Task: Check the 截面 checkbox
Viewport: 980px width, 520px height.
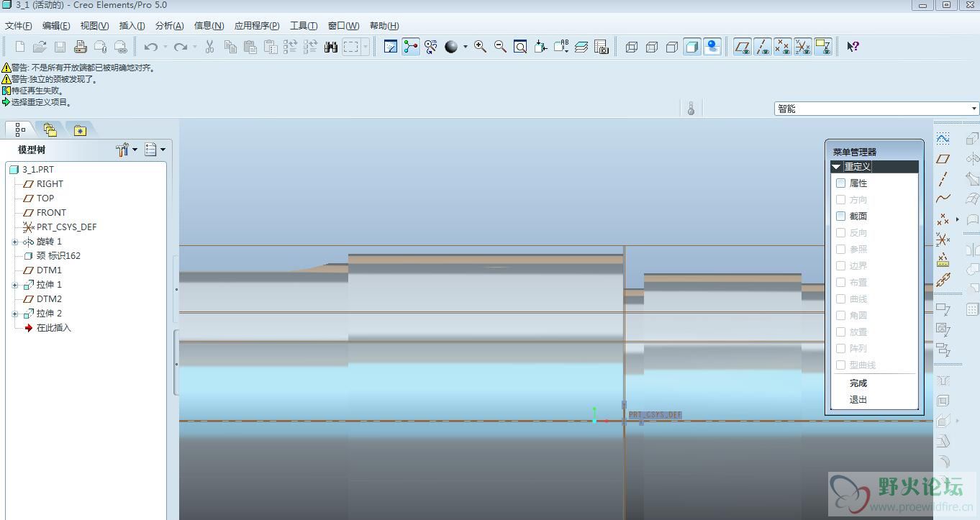Action: coord(840,216)
